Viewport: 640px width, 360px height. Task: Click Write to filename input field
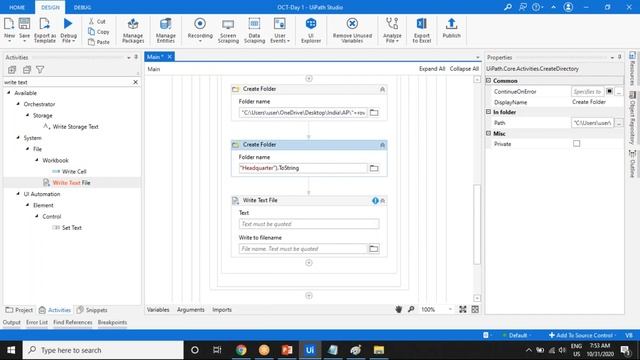[303, 249]
